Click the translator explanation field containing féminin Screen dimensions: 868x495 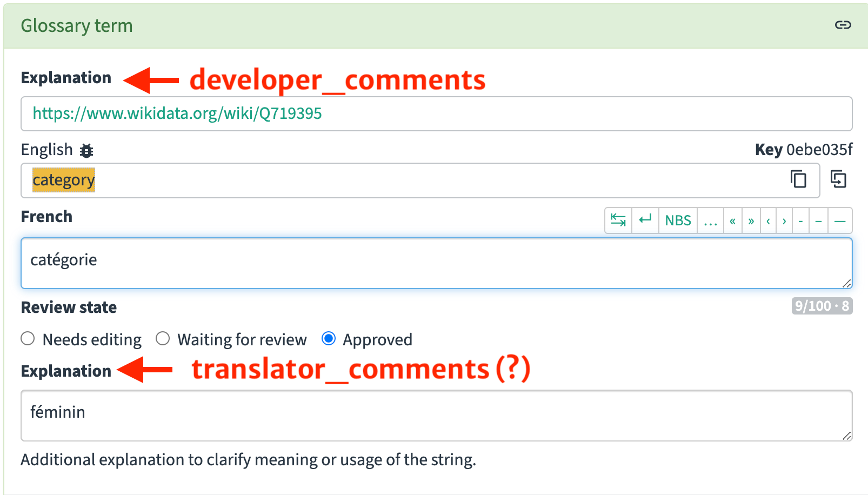point(432,415)
